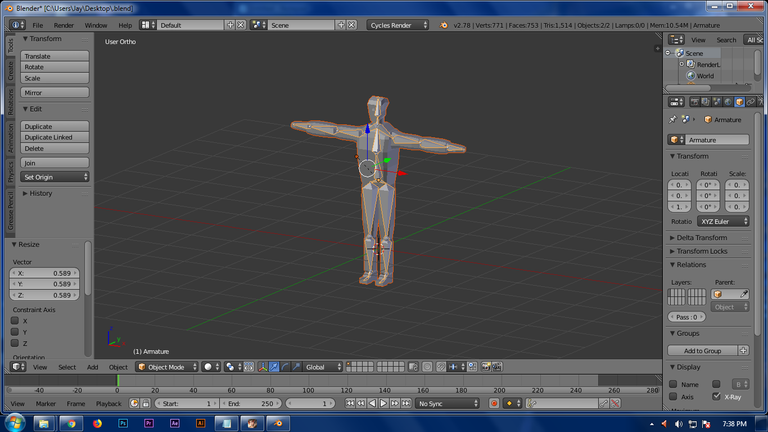Click the Mirror button
Viewport: 768px width, 432px height.
tap(55, 93)
